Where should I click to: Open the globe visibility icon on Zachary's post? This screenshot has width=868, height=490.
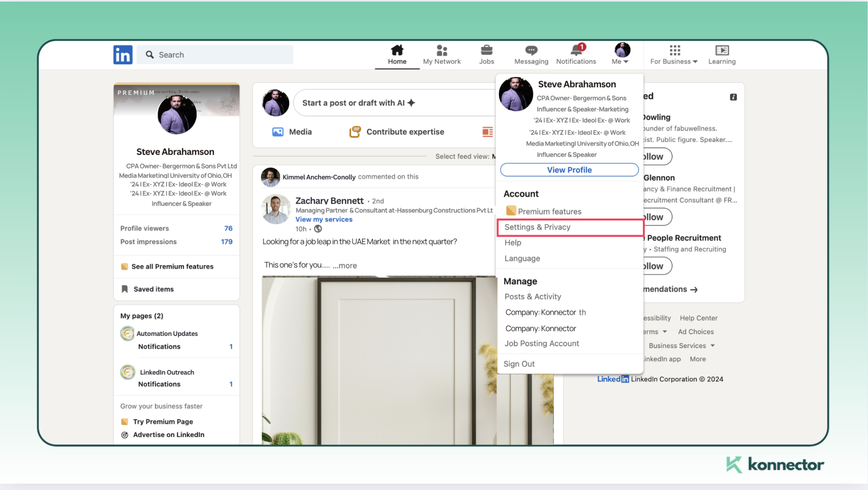click(318, 229)
